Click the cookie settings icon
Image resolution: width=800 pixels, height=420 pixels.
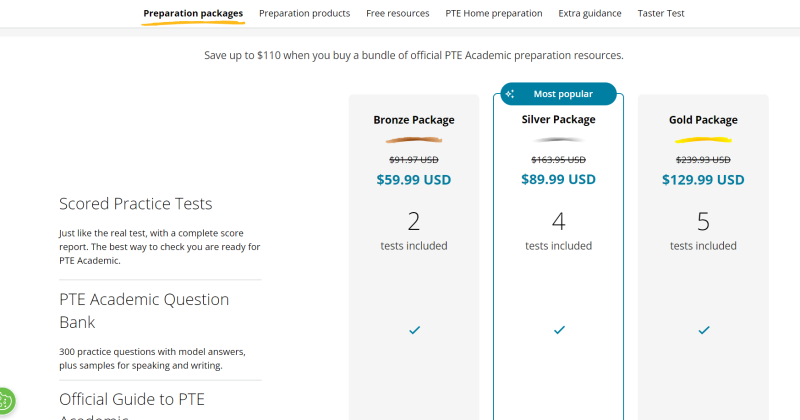point(4,402)
